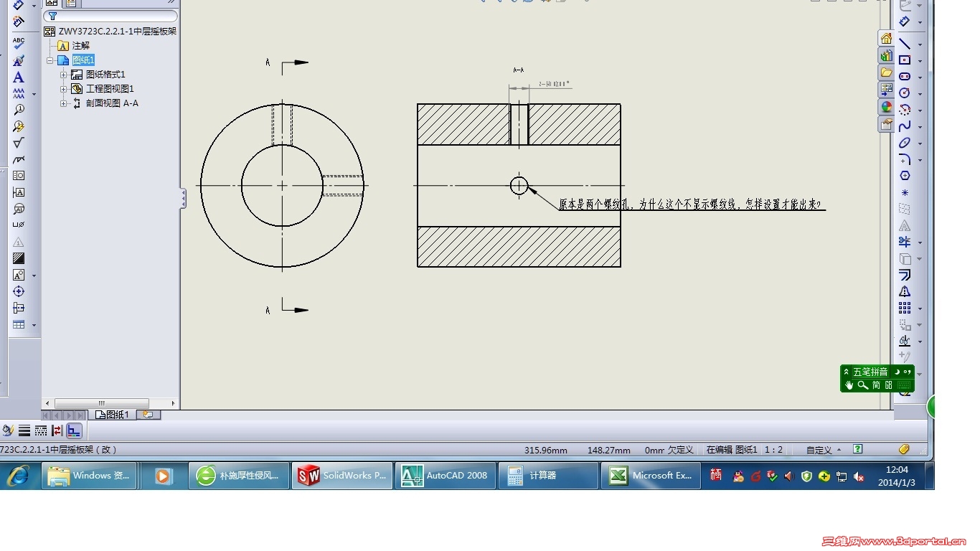The image size is (980, 551).
Task: Open the SolidWorks Resources home tab
Action: coord(886,39)
